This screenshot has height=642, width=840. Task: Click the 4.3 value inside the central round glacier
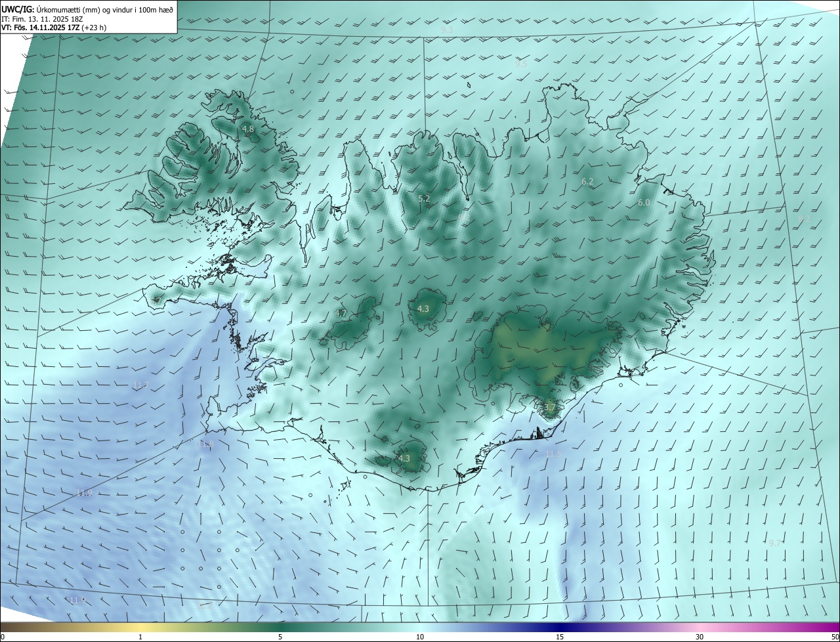[423, 309]
